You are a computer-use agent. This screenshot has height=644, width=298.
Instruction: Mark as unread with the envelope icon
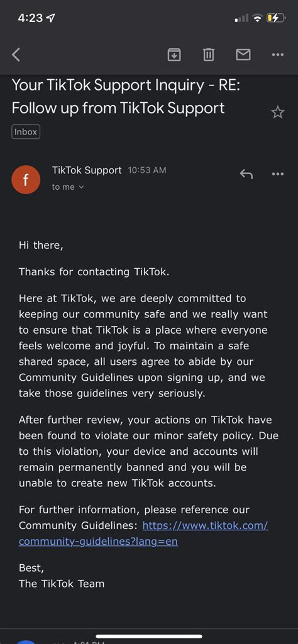pyautogui.click(x=243, y=54)
